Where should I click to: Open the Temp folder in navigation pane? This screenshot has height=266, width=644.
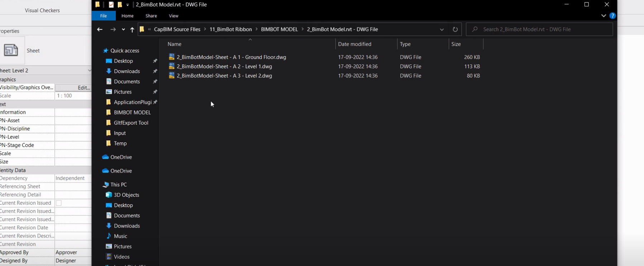[x=120, y=143]
